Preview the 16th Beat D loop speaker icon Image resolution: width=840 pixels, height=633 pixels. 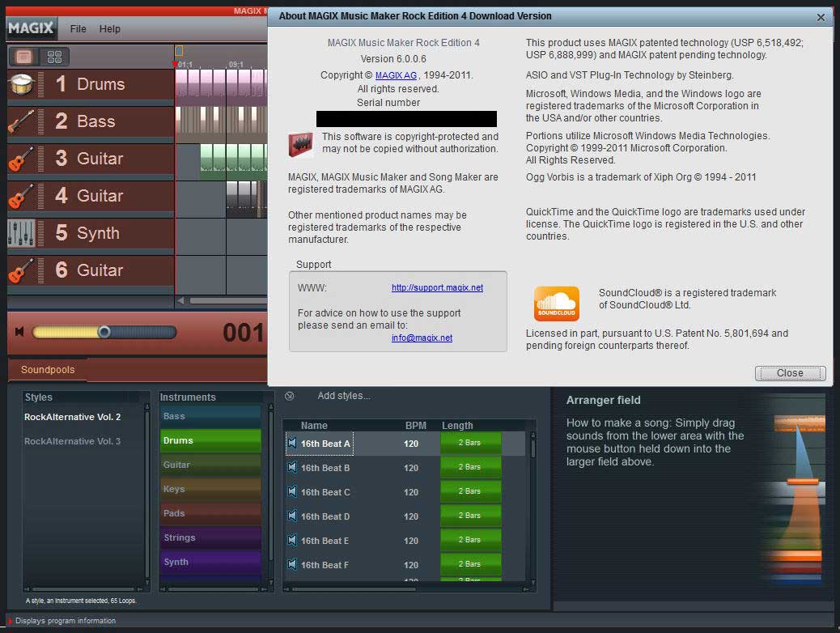point(292,516)
